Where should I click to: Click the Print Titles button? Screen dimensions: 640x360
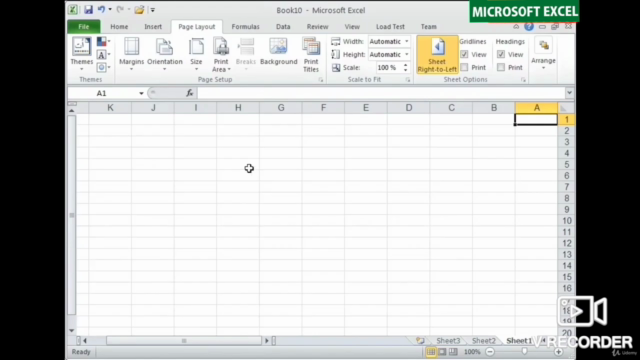[311, 55]
